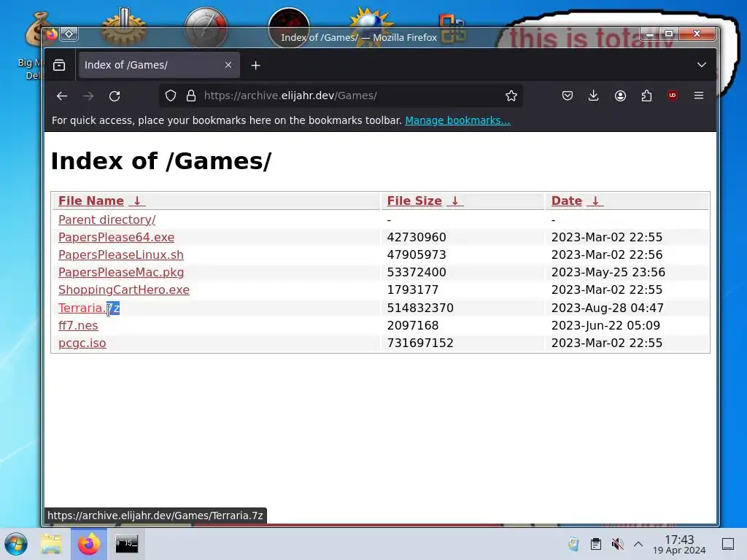The width and height of the screenshot is (747, 560).
Task: Click the show desktop button
Action: [x=728, y=544]
